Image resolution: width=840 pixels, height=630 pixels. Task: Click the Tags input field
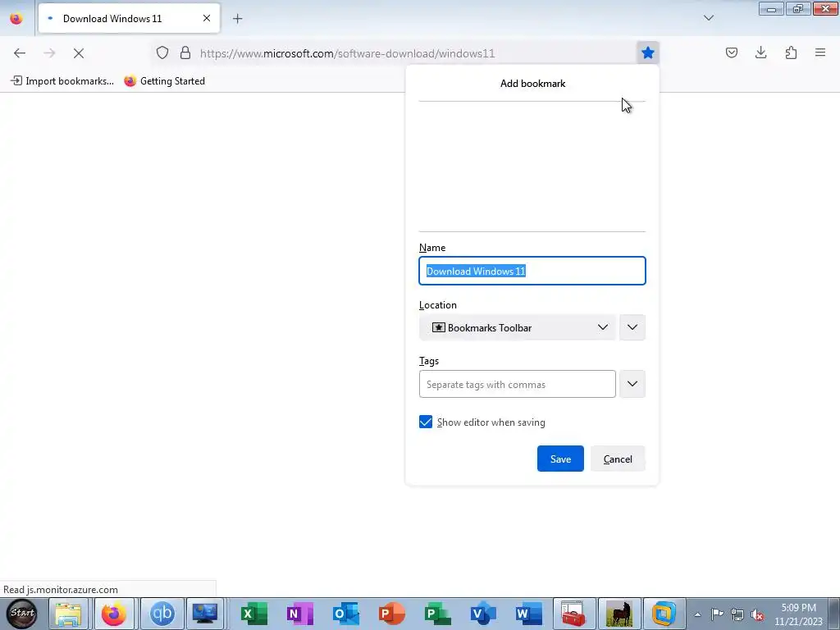pos(518,384)
